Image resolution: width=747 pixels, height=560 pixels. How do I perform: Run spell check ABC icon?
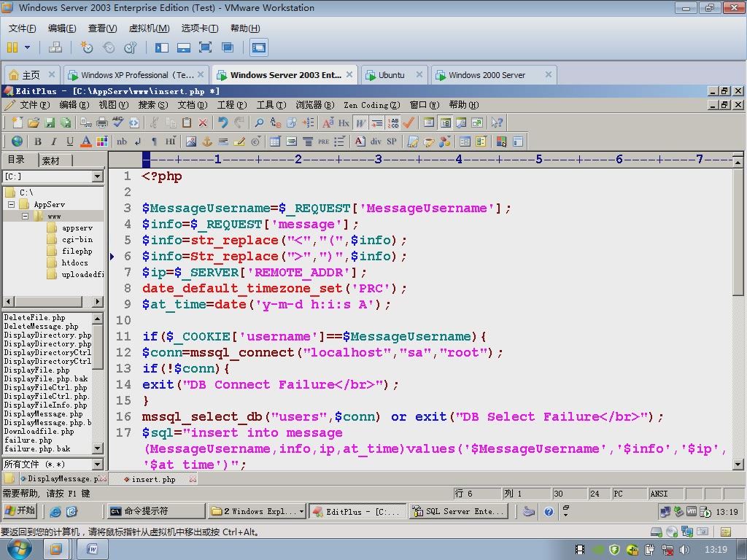[x=117, y=122]
